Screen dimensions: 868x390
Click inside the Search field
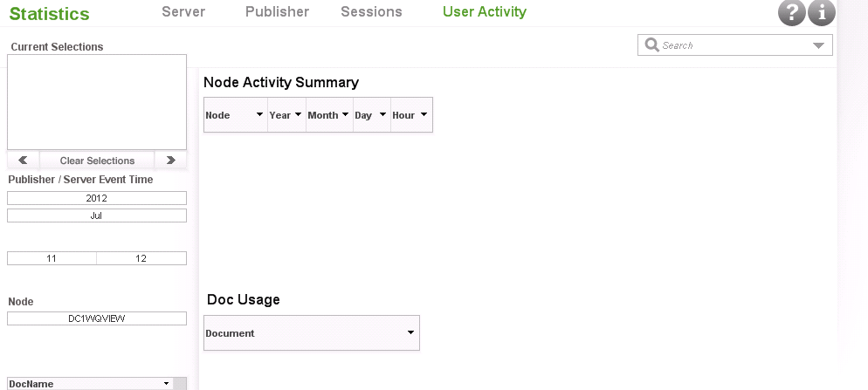point(734,45)
